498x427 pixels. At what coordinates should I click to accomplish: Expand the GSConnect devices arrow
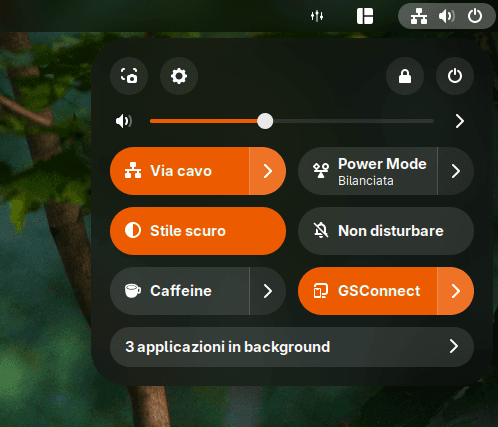point(456,291)
